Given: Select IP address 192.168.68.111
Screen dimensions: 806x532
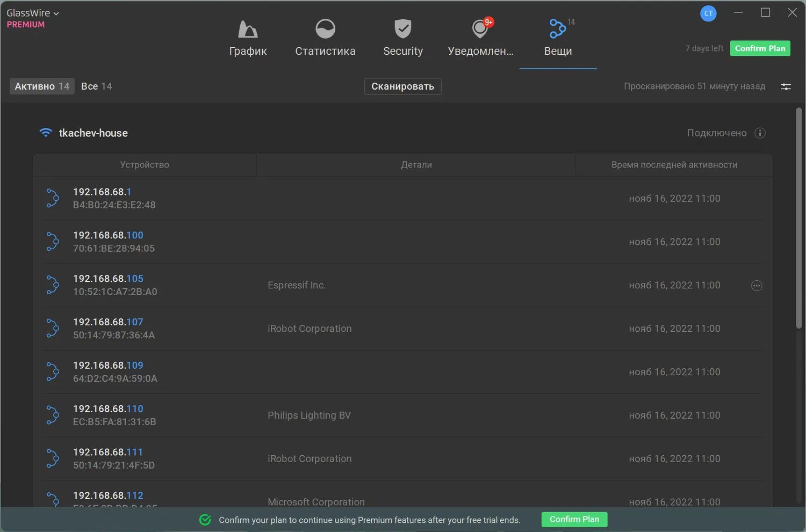Looking at the screenshot, I should click(108, 453).
